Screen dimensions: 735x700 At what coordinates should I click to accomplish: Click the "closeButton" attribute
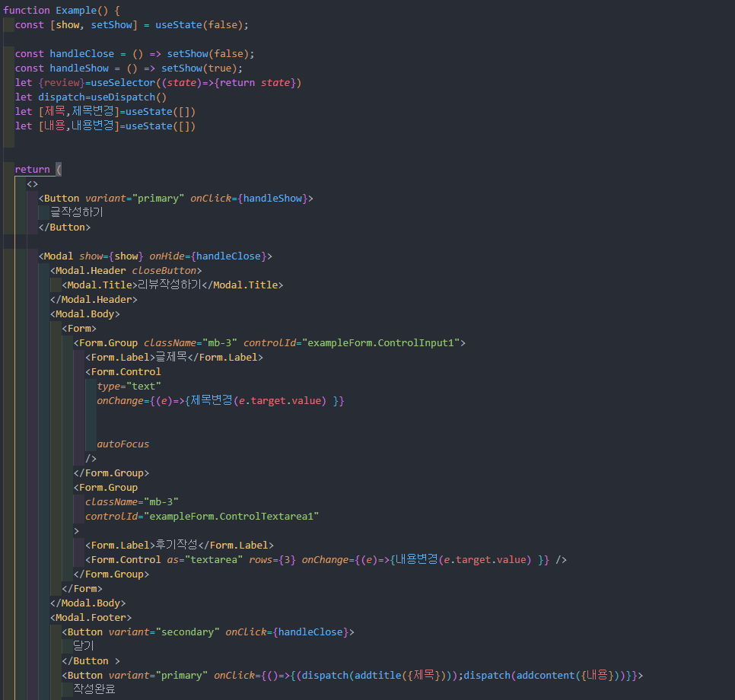pyautogui.click(x=164, y=271)
